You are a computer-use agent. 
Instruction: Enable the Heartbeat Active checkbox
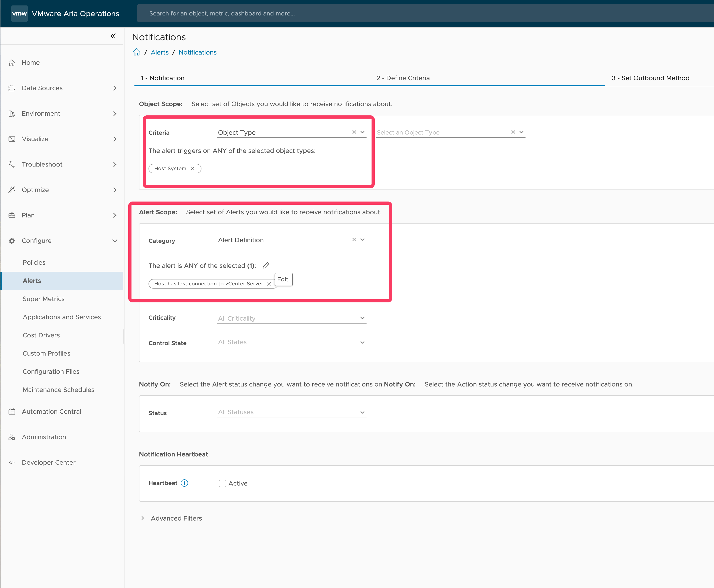pos(222,483)
